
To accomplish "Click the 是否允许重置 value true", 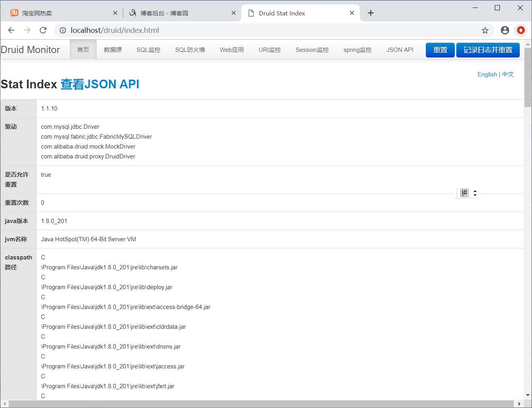I will 46,175.
